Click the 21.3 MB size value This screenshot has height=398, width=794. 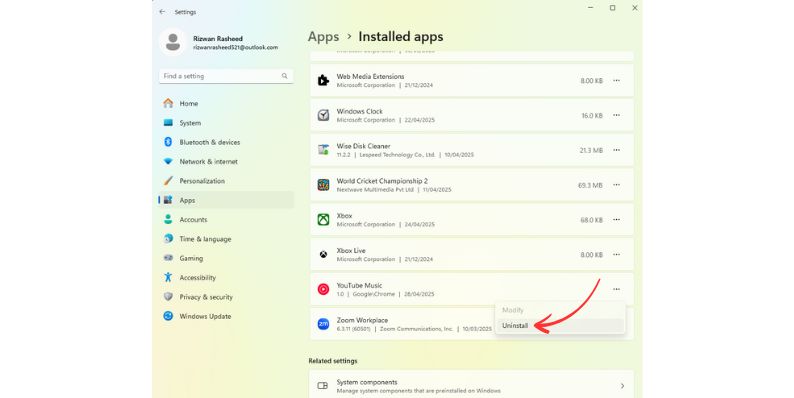click(x=591, y=150)
